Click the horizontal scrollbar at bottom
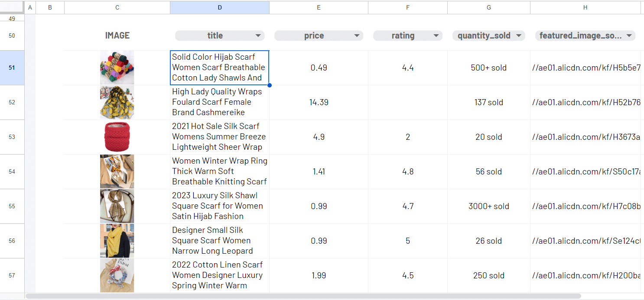This screenshot has height=300, width=644. click(x=303, y=296)
